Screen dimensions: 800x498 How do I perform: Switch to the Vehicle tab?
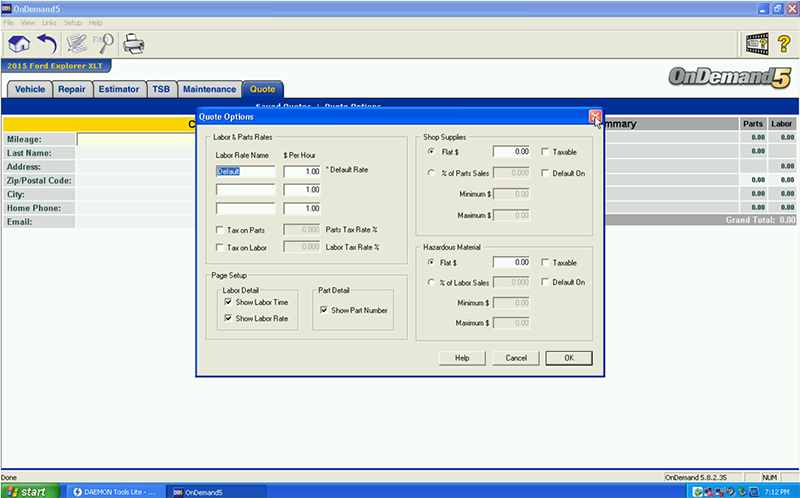(x=30, y=89)
